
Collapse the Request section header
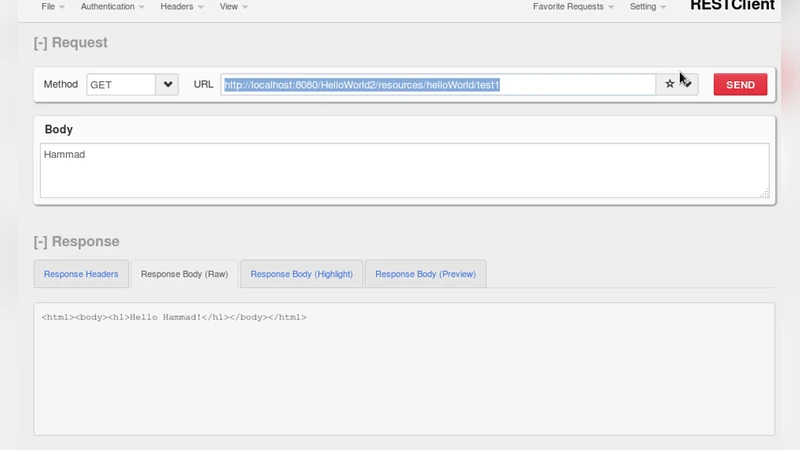click(x=70, y=43)
